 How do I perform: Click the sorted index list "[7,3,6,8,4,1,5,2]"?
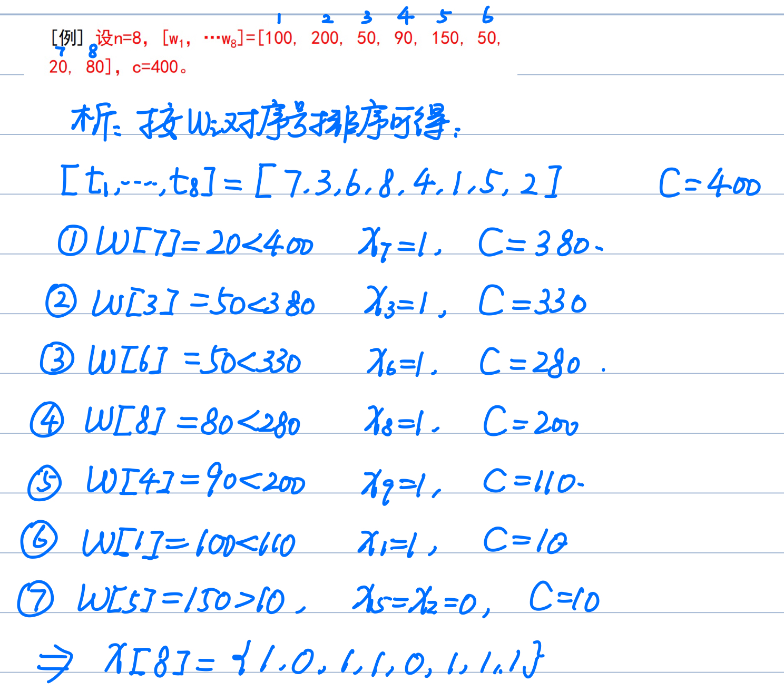click(x=408, y=182)
